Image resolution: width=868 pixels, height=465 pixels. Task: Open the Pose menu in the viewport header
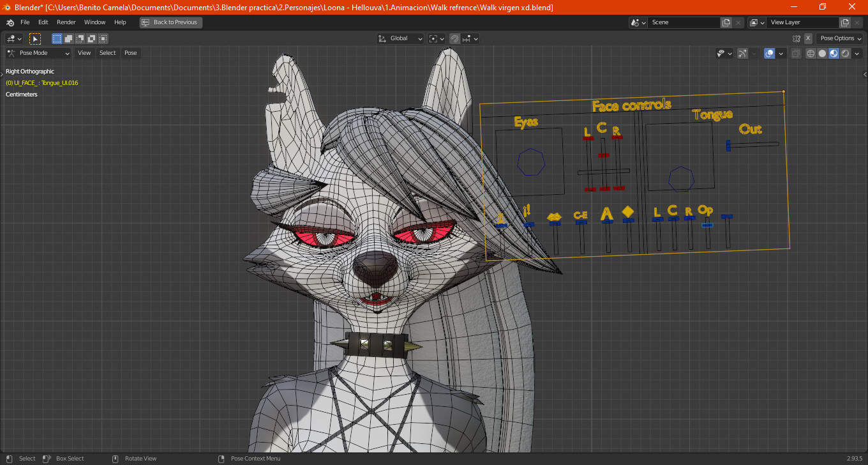point(130,52)
